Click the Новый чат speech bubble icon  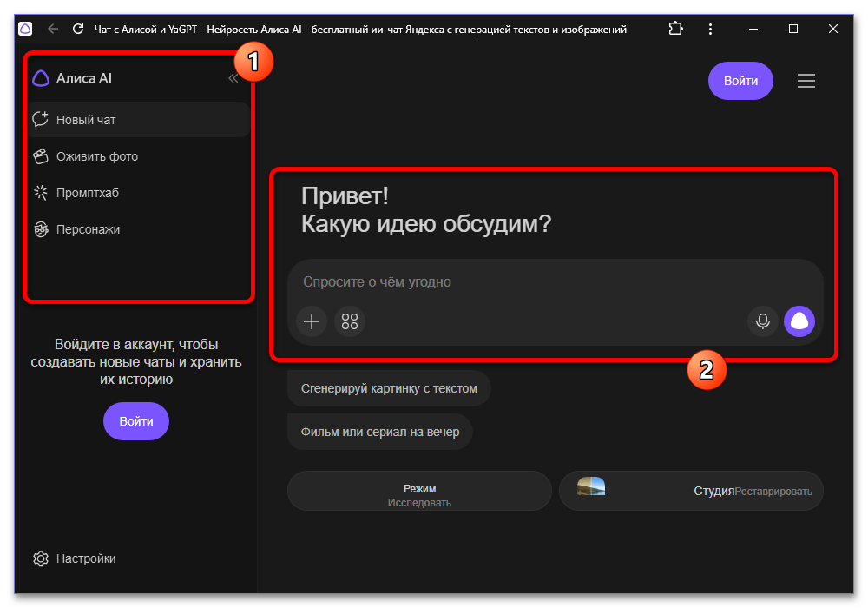point(41,119)
